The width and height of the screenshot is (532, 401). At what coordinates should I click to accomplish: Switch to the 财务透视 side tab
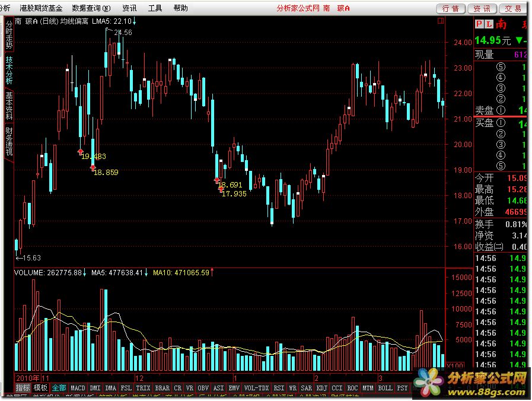9,142
